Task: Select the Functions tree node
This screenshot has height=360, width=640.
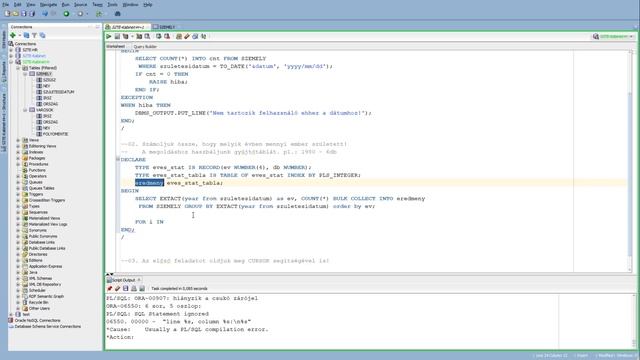Action: [x=37, y=170]
